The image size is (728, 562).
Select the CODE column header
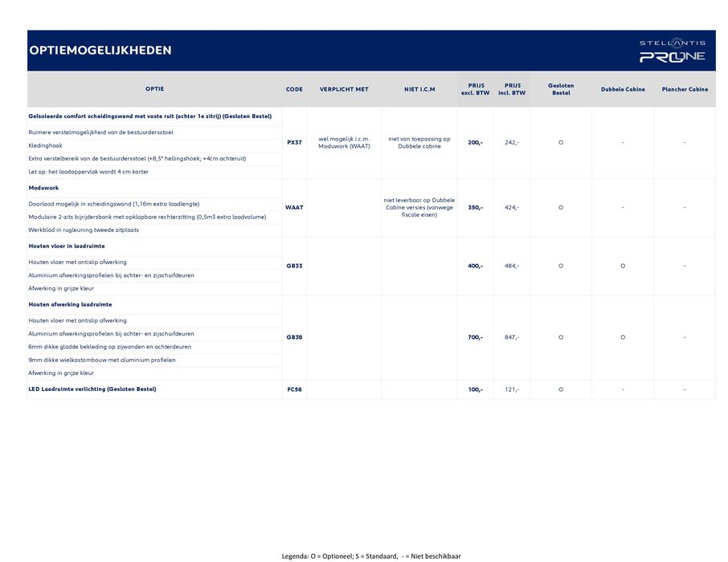[x=294, y=89]
